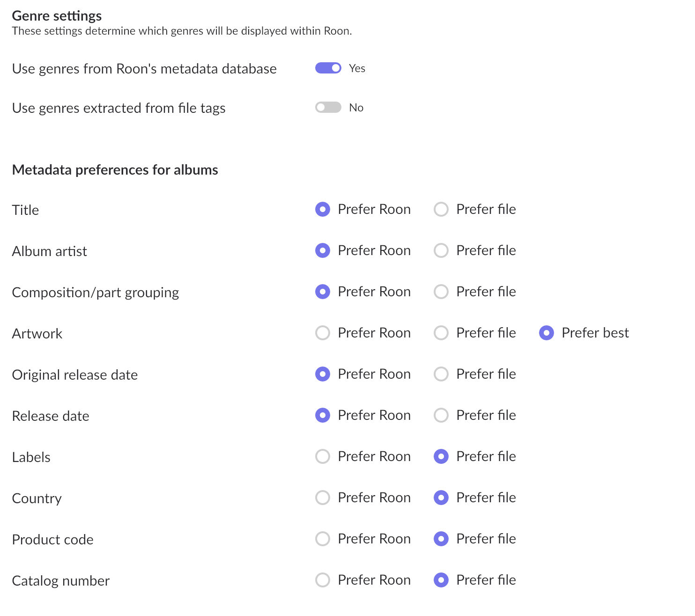Click Prefer file radio for Catalog number
This screenshot has height=616, width=695.
click(441, 580)
